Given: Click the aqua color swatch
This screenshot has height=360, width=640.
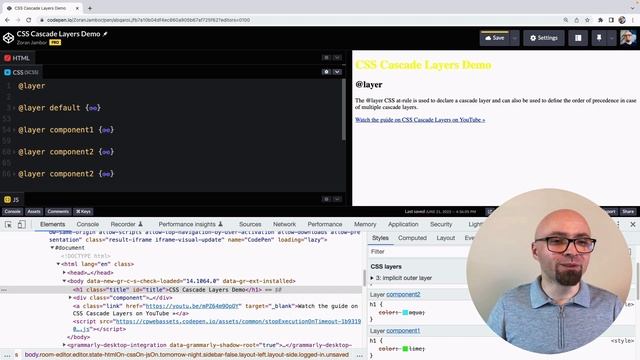Looking at the screenshot, I should click(405, 313).
